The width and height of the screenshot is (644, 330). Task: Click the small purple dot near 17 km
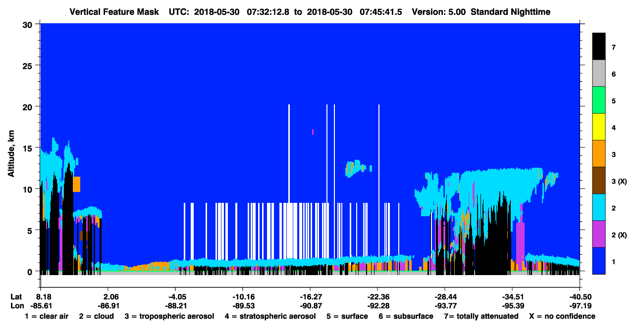[313, 132]
